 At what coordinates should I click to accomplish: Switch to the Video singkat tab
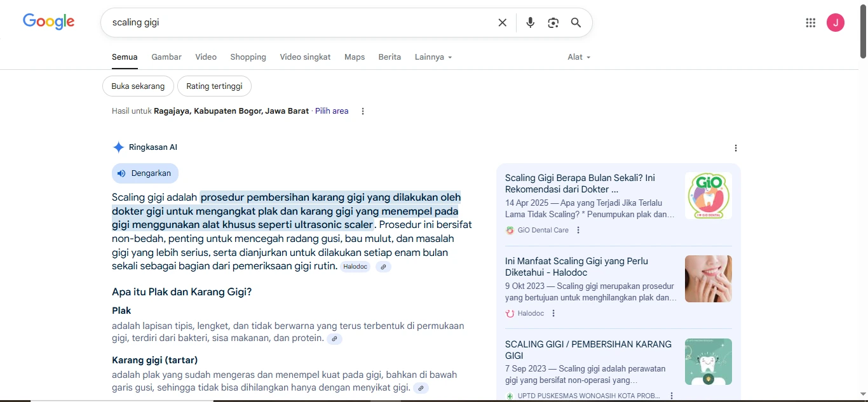coord(305,57)
